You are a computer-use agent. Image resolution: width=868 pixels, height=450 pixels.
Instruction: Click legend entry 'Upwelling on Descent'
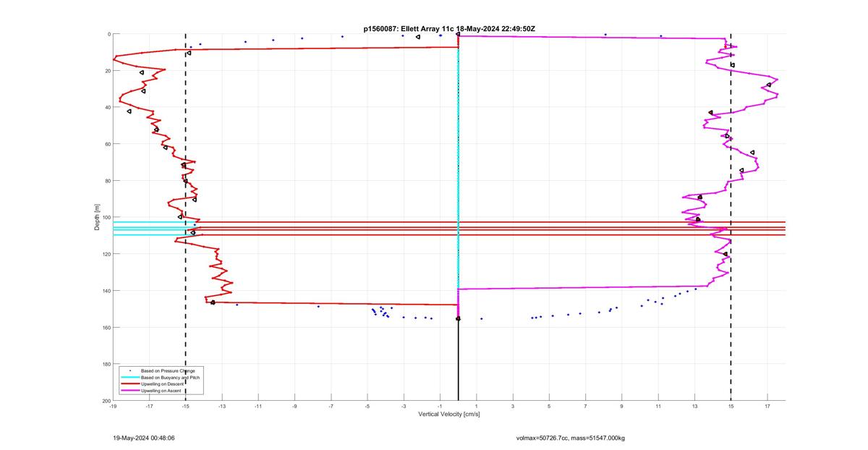pos(163,384)
